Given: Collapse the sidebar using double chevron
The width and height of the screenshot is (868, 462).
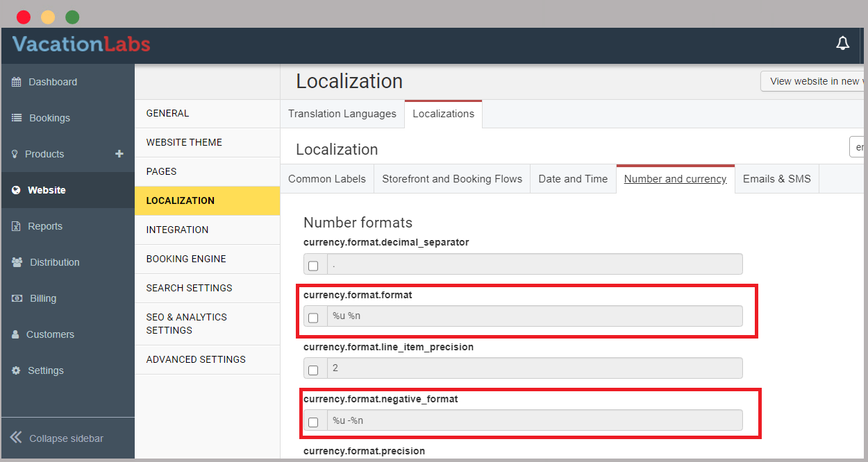Looking at the screenshot, I should 15,437.
